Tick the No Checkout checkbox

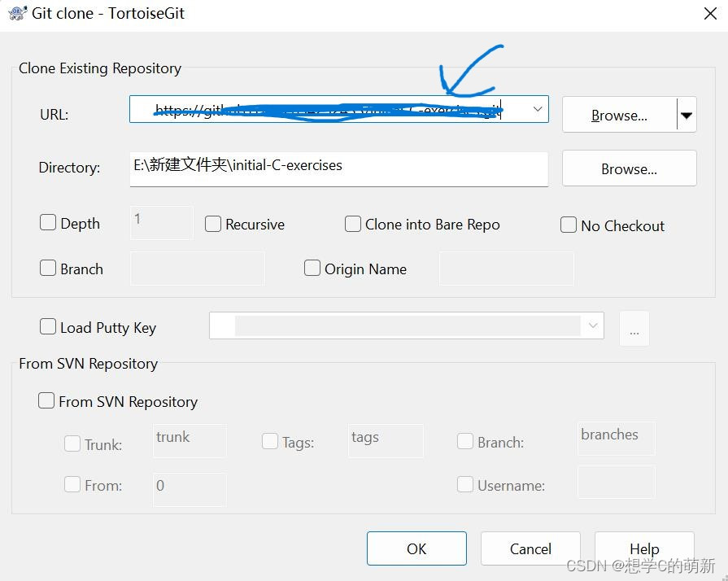[569, 225]
